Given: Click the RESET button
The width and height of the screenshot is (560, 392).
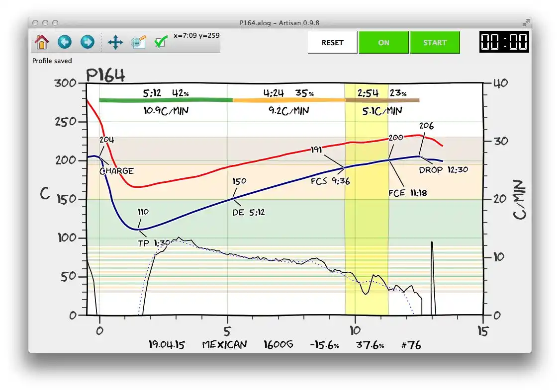Looking at the screenshot, I should pos(333,42).
